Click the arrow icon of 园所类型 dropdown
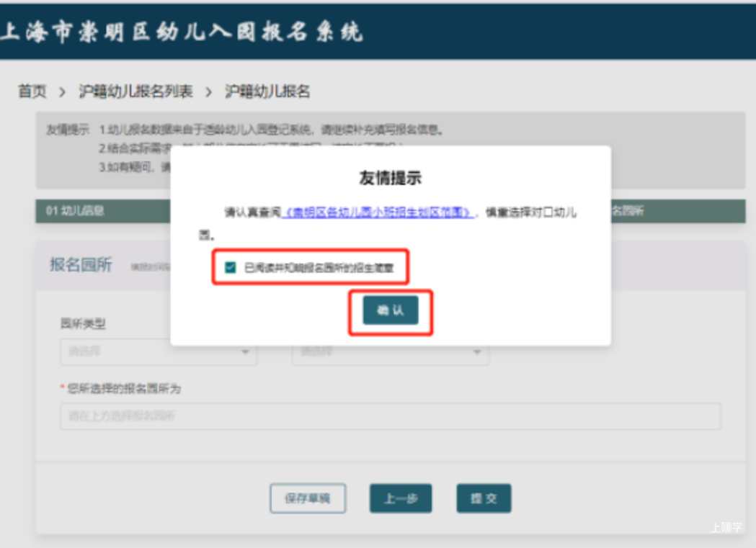Viewport: 756px width, 548px height. tap(245, 352)
